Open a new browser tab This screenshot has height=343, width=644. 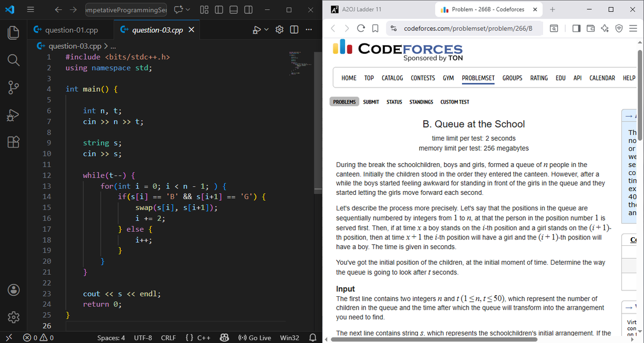(553, 10)
